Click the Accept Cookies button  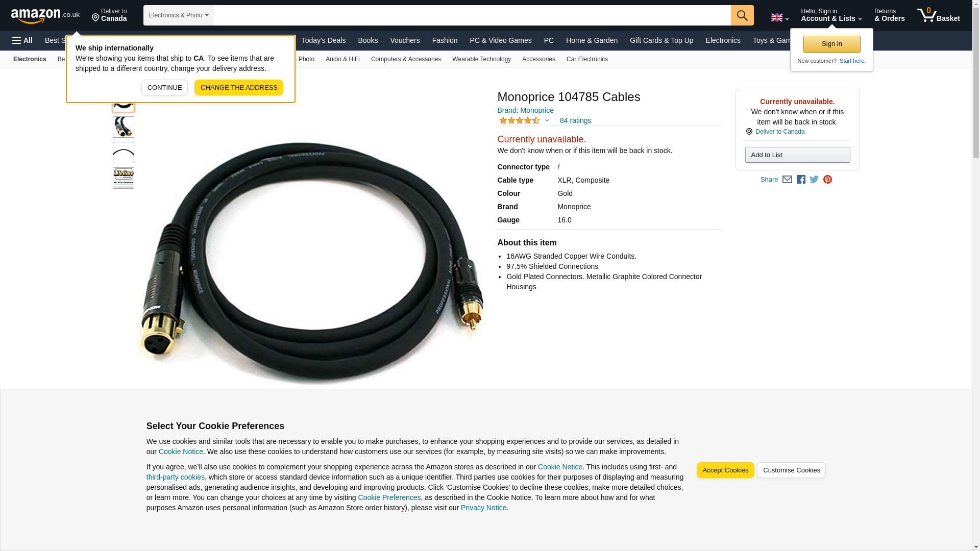(x=725, y=470)
